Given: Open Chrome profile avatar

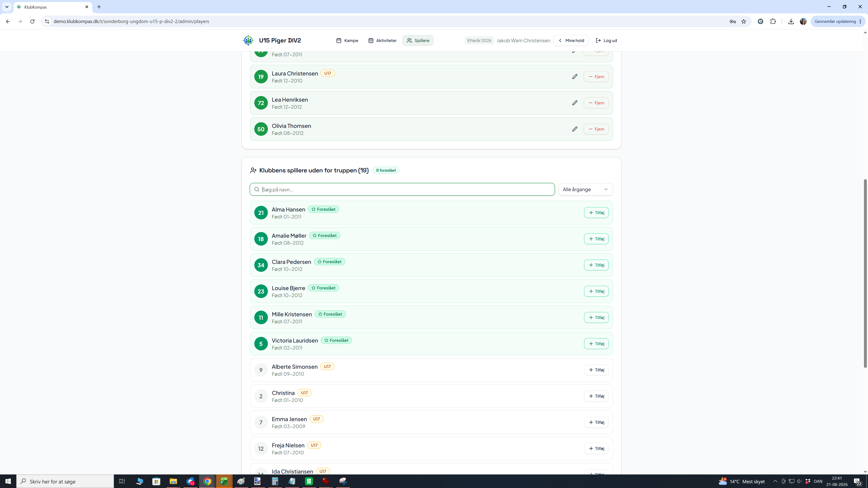Looking at the screenshot, I should pos(803,21).
